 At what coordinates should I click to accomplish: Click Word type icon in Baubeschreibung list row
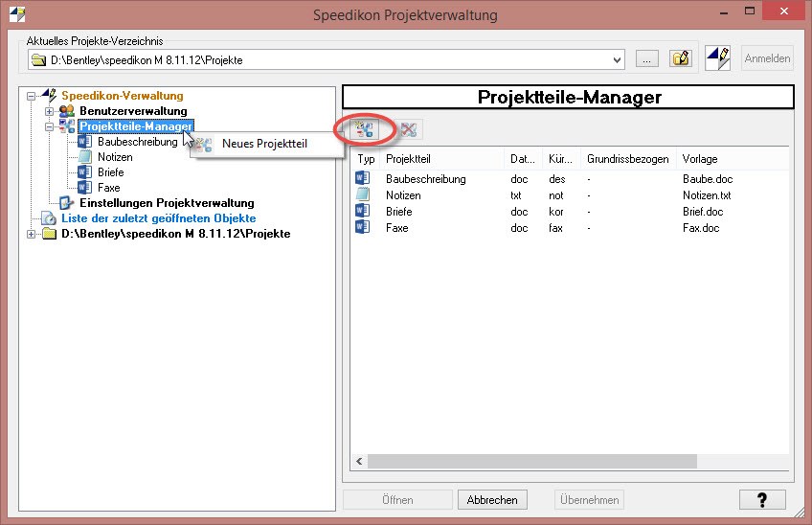[363, 178]
